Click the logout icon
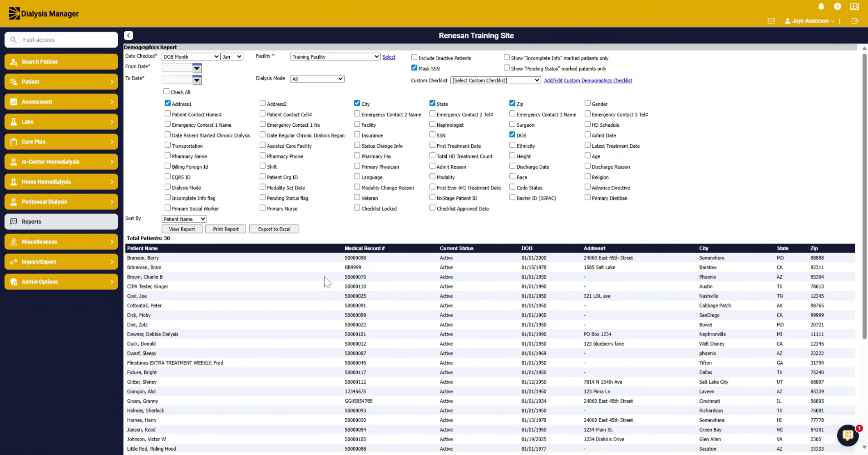This screenshot has width=868, height=455. click(x=855, y=21)
